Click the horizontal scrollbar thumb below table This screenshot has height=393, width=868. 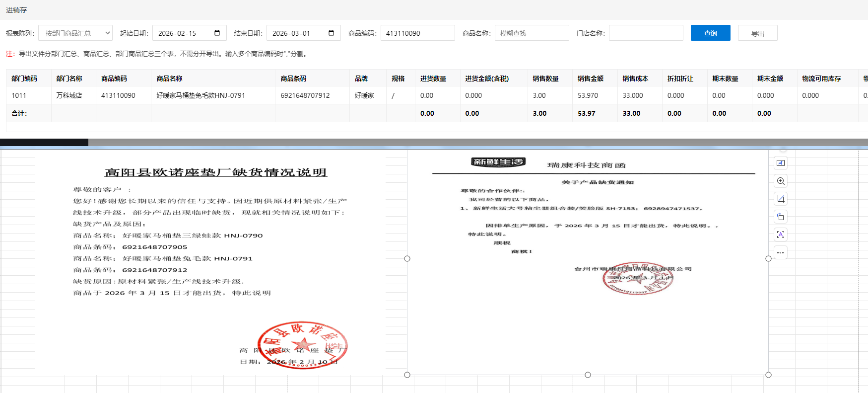(x=44, y=143)
